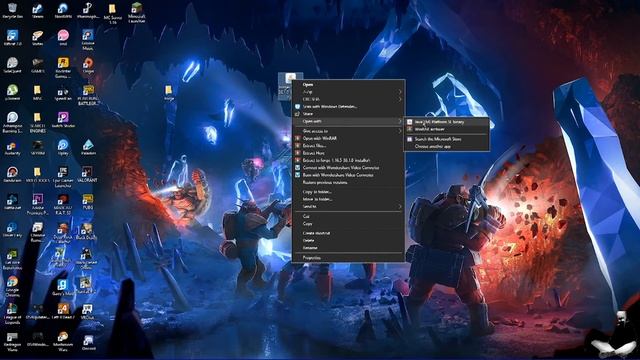Select the Minecraft Launcher shortcut
Screen dimensions: 640x360
point(137,13)
